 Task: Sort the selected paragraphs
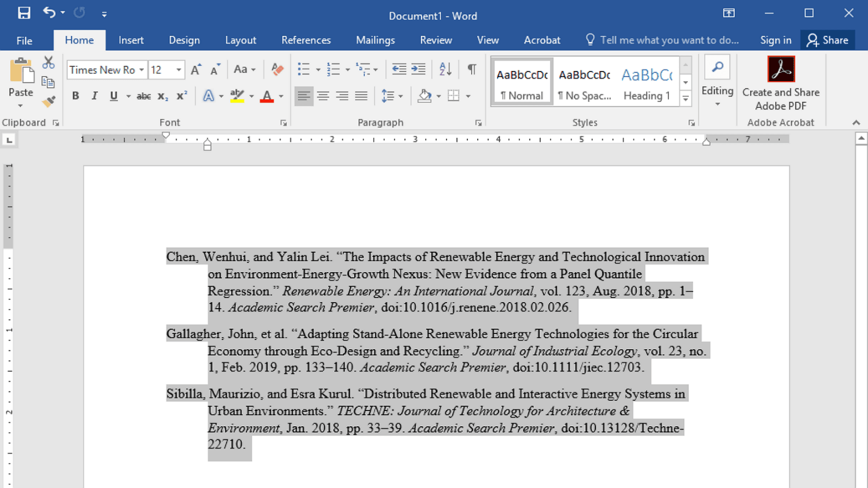446,70
